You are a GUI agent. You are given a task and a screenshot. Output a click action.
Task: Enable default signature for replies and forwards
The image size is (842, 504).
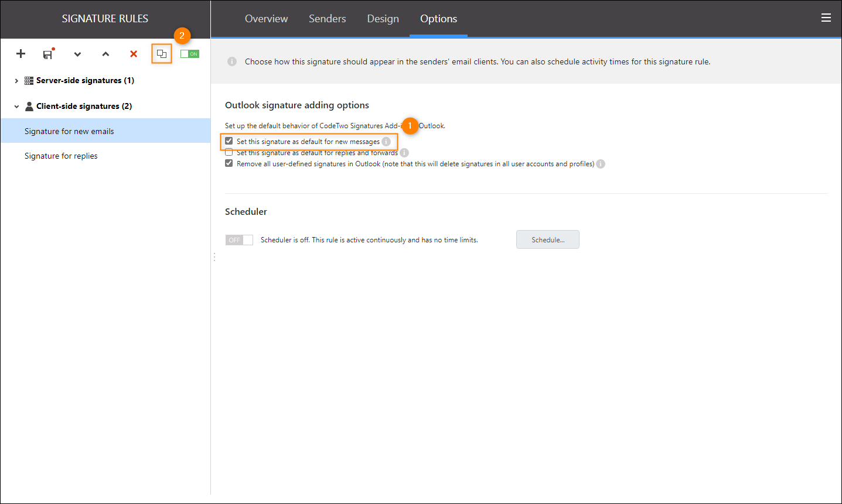(x=229, y=152)
